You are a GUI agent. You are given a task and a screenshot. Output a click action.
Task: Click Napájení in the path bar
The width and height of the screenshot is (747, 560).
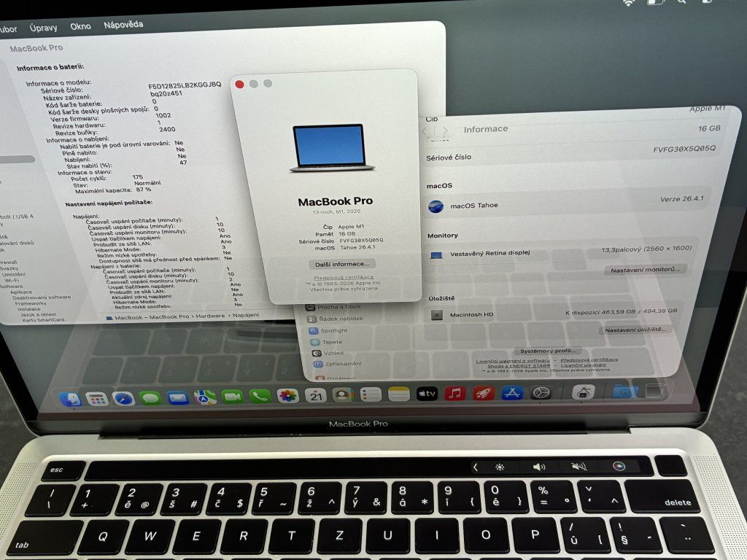pyautogui.click(x=246, y=315)
